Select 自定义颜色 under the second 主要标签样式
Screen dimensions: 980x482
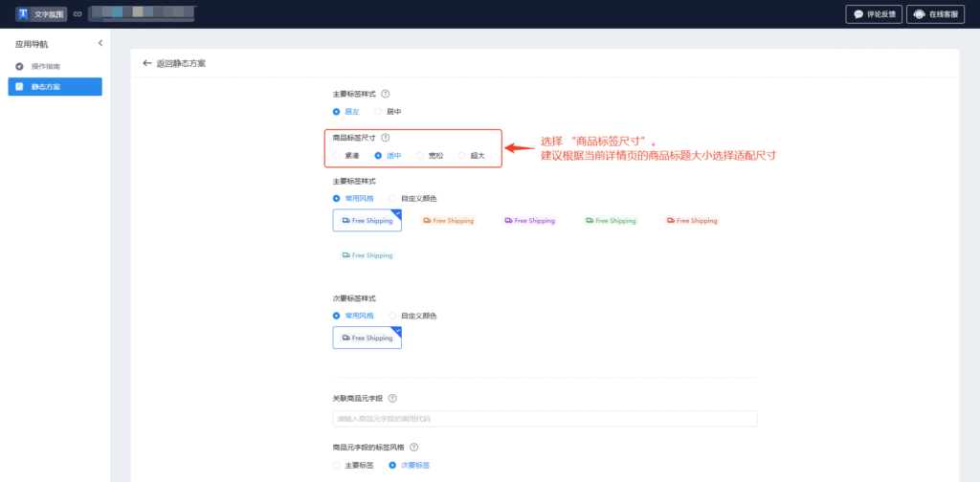click(392, 198)
